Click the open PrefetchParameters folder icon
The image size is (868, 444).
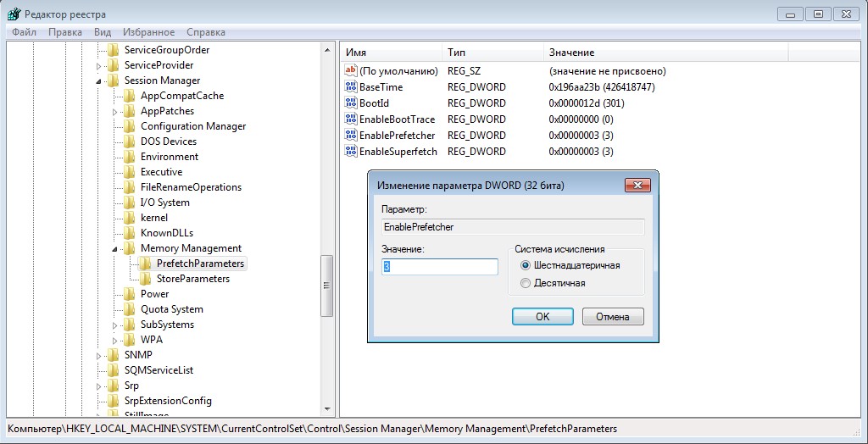(x=146, y=263)
